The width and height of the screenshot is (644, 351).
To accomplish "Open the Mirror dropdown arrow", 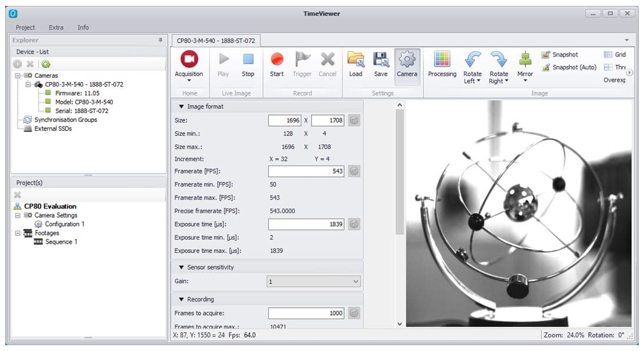I will coord(525,81).
